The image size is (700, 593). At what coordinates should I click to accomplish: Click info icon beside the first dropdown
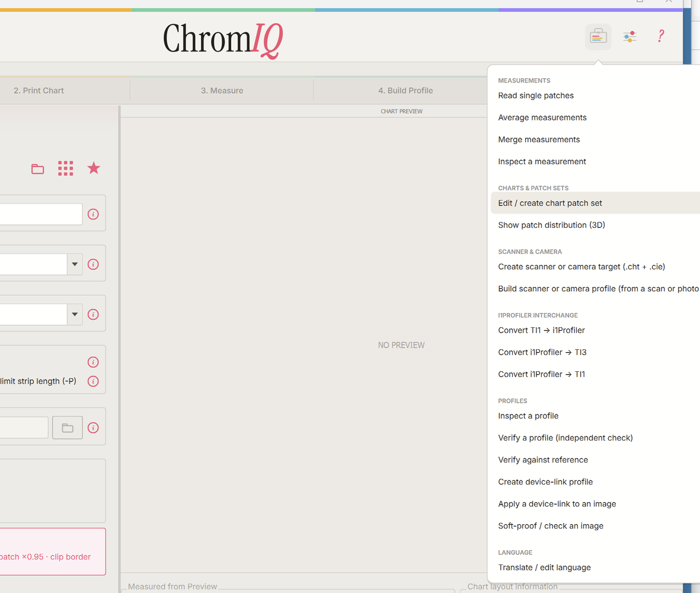click(93, 264)
